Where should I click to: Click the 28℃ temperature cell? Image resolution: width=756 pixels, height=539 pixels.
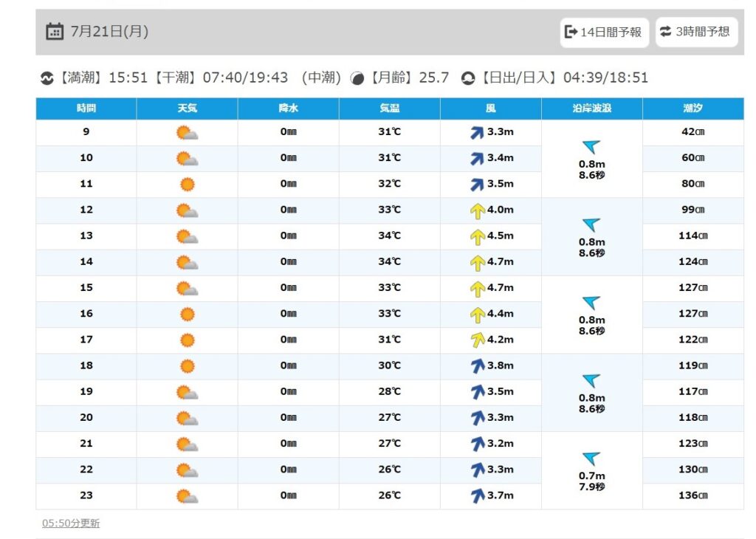390,391
